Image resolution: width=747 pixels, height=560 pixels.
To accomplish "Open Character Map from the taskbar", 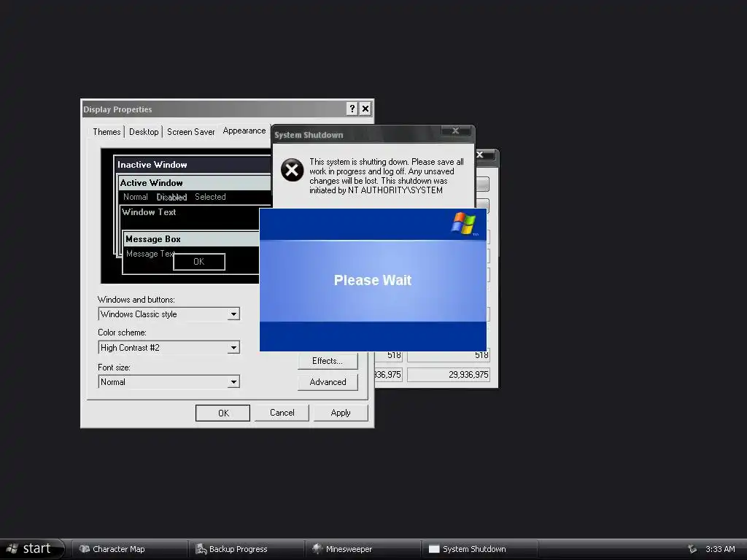I will click(x=130, y=549).
